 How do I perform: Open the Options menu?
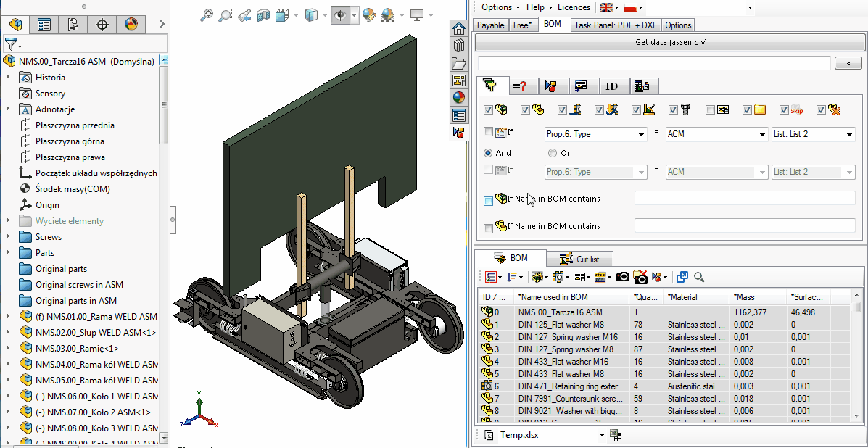coord(500,7)
